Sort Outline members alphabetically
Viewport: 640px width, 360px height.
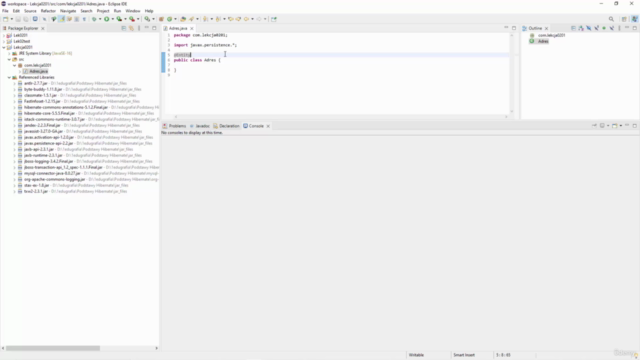point(581,28)
